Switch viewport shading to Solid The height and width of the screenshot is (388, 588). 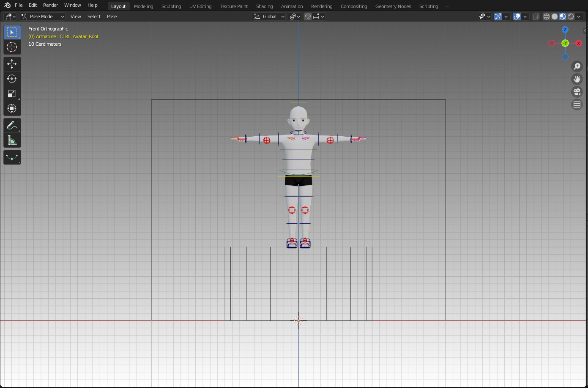[x=555, y=17]
